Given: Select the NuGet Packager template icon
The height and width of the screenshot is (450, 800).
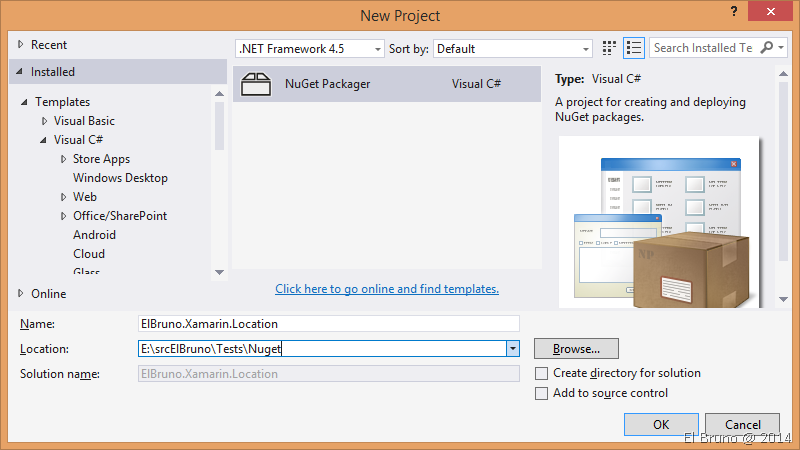Looking at the screenshot, I should (x=257, y=84).
